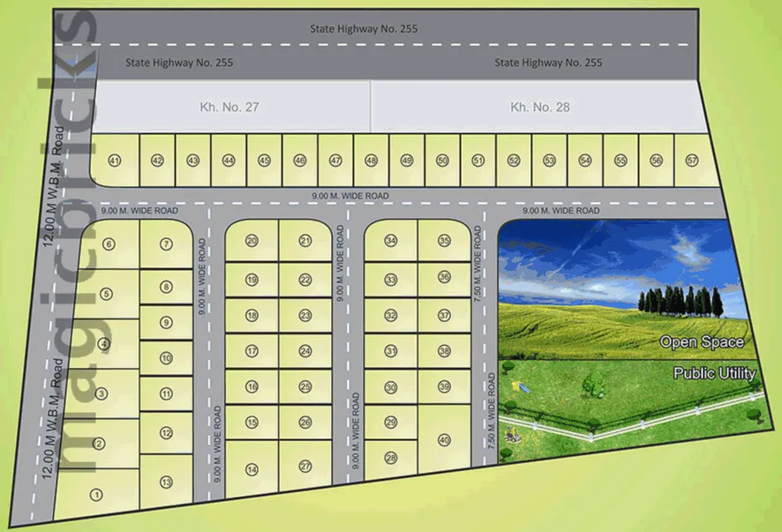Choose plot number 48 marker
This screenshot has height=532, width=782.
pos(372,161)
